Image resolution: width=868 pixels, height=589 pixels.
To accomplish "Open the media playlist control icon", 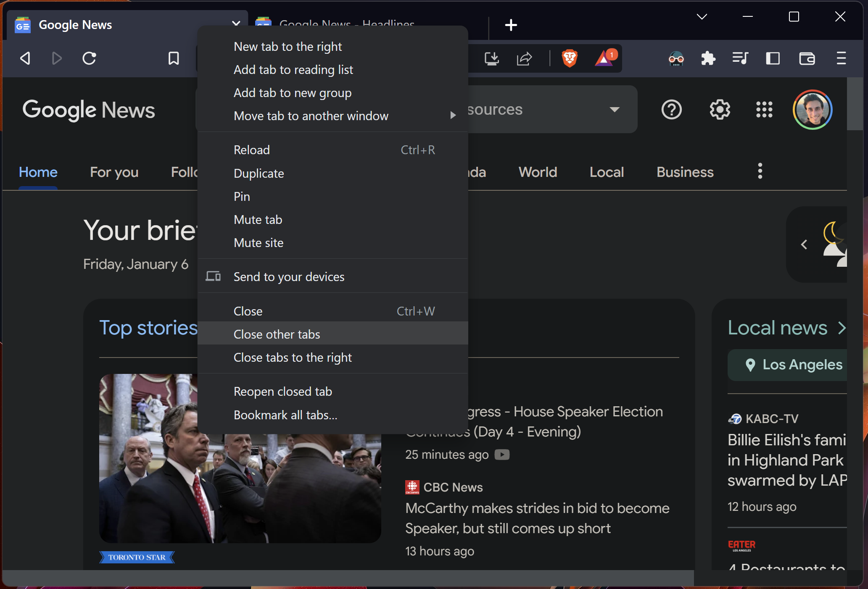I will tap(740, 58).
